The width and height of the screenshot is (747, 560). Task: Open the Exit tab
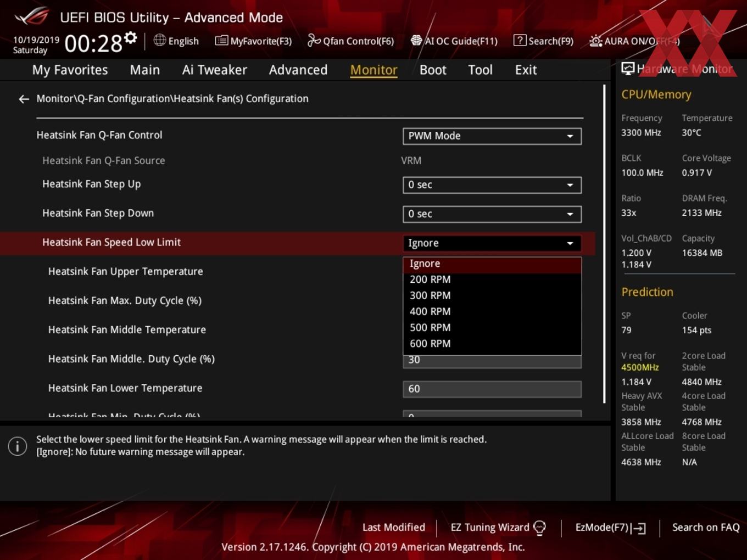pos(526,70)
